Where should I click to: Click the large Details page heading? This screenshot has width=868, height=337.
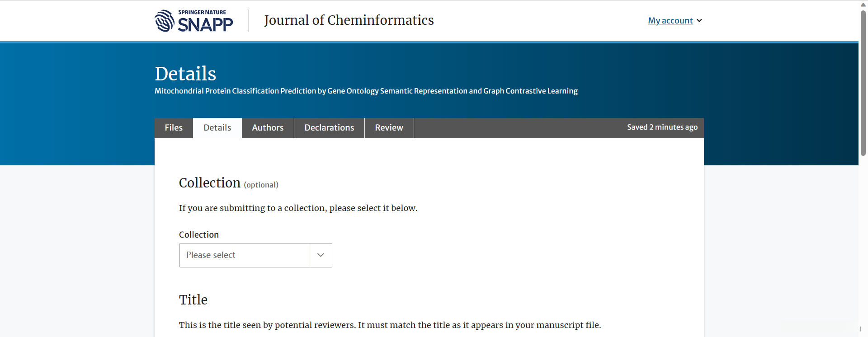coord(185,74)
